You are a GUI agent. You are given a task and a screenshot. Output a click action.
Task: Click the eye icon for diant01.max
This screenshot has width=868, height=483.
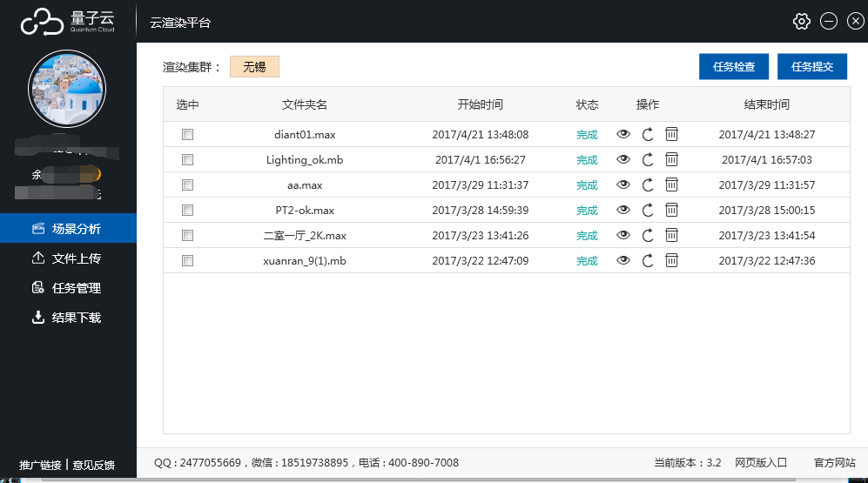622,134
